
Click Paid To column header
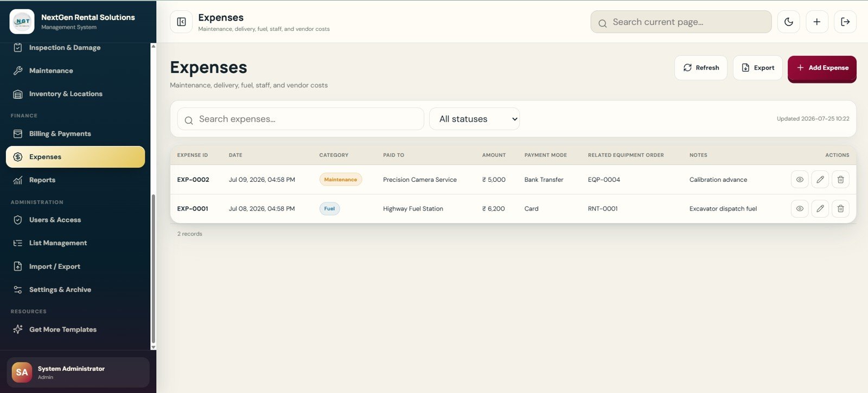tap(393, 155)
